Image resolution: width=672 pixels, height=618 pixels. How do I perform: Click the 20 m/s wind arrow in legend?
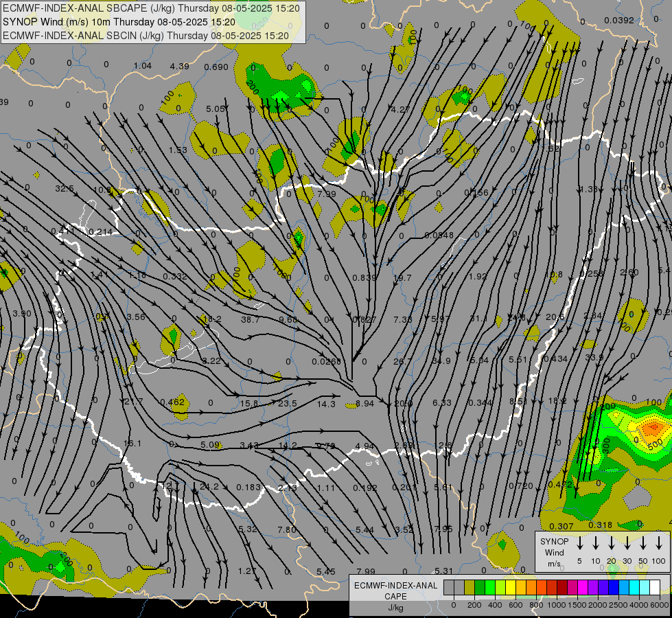click(x=612, y=543)
